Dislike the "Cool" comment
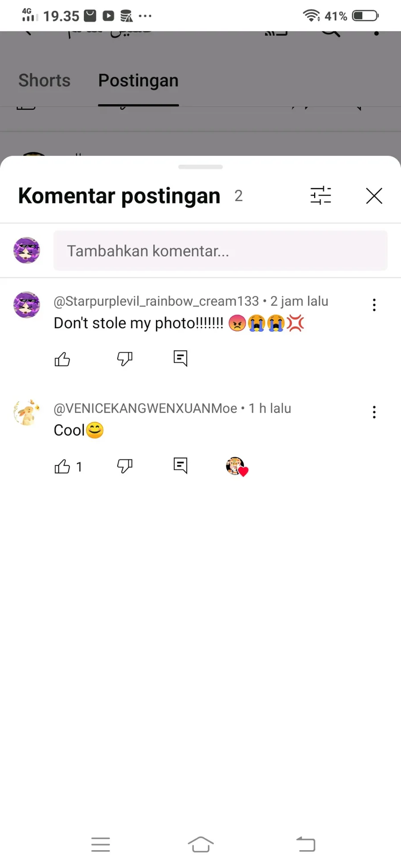This screenshot has width=401, height=868. tap(125, 466)
